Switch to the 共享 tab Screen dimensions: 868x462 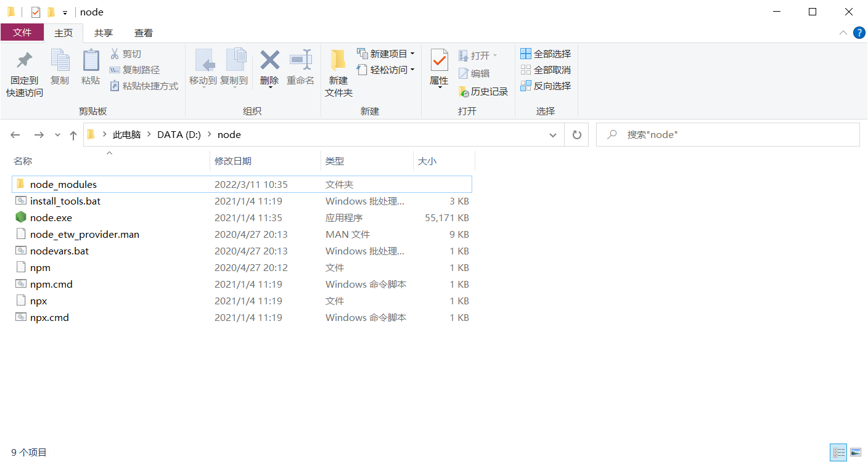coord(104,33)
